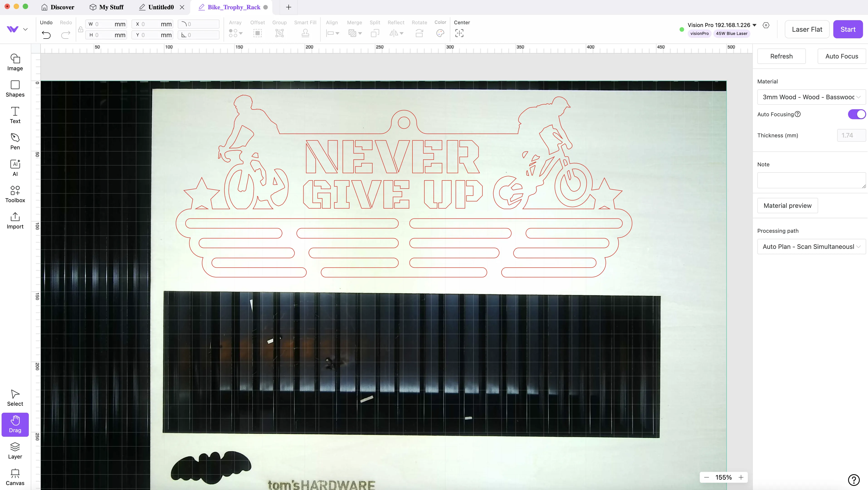Viewport: 868px width, 490px height.
Task: Expand the Material dropdown
Action: (x=811, y=97)
